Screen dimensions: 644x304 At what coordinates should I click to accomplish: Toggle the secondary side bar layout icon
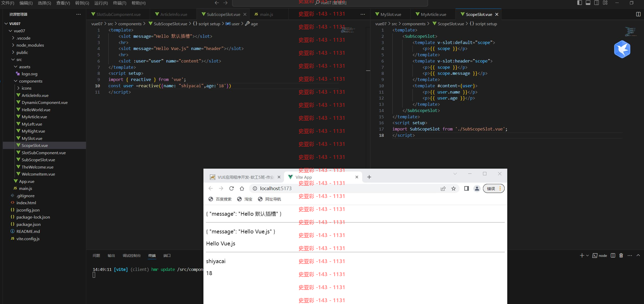(597, 3)
